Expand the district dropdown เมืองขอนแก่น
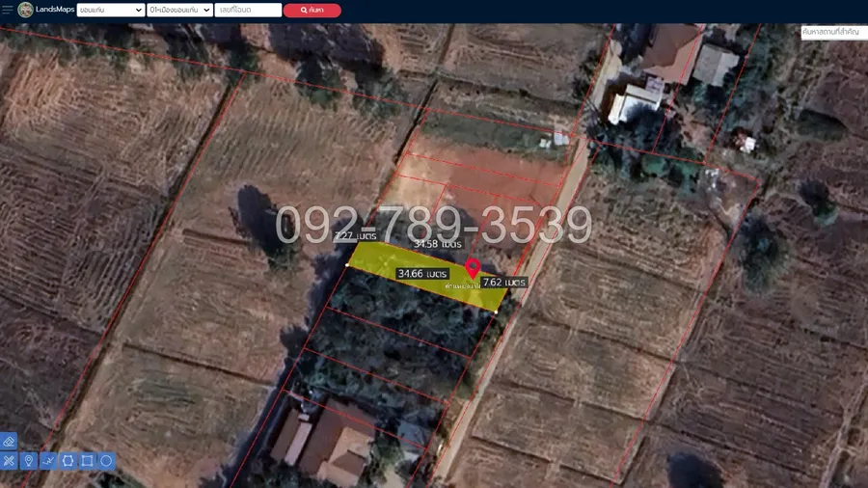 click(179, 10)
